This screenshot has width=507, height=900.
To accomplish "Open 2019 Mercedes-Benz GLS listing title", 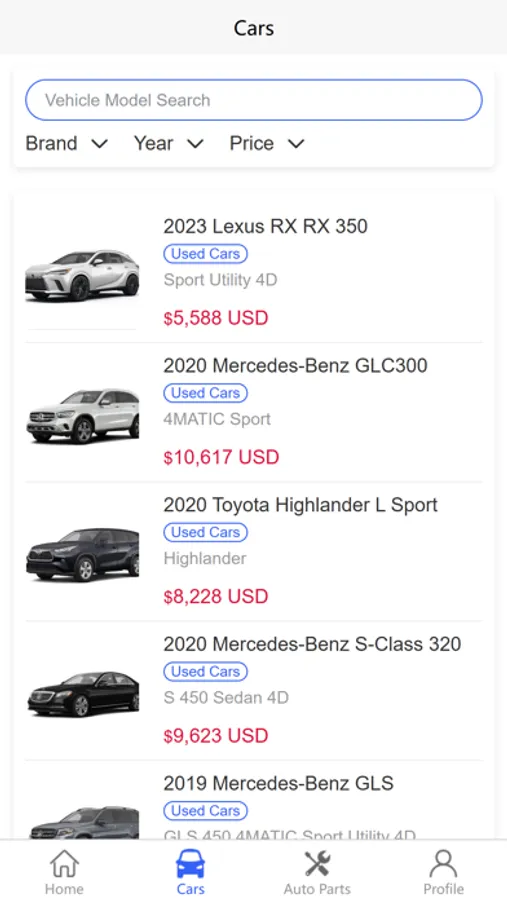I will point(278,783).
